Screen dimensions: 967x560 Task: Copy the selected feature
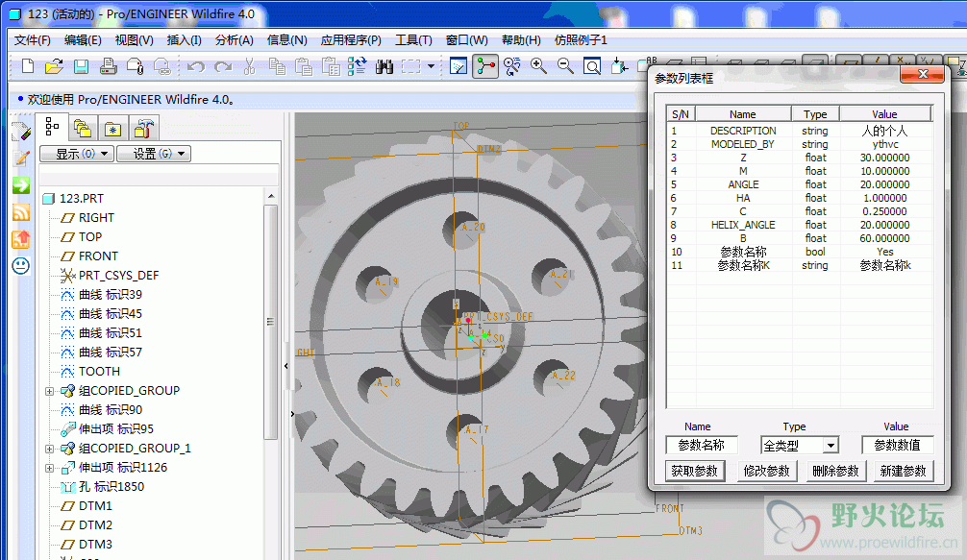pos(277,66)
